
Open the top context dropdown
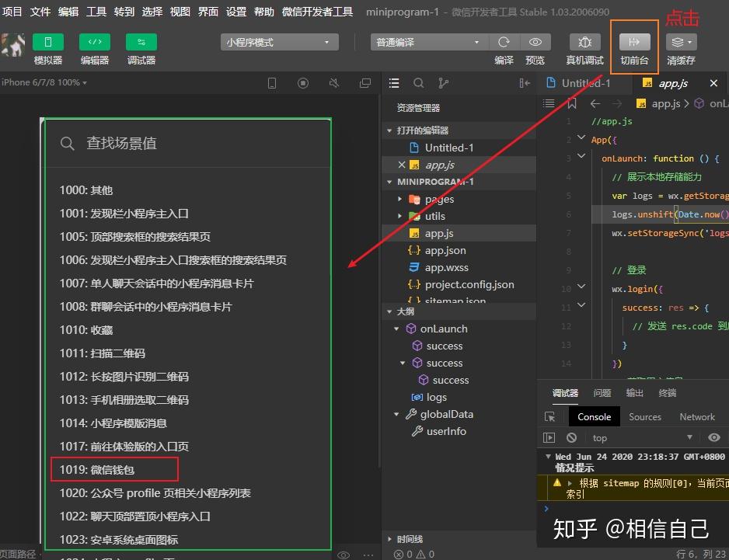click(x=643, y=438)
